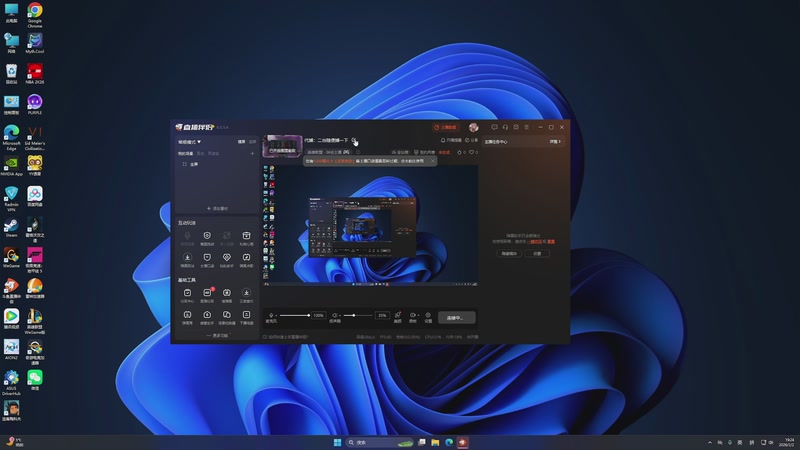The image size is (800, 450).
Task: Open the hamburger menu icon in title bar
Action: tap(527, 127)
